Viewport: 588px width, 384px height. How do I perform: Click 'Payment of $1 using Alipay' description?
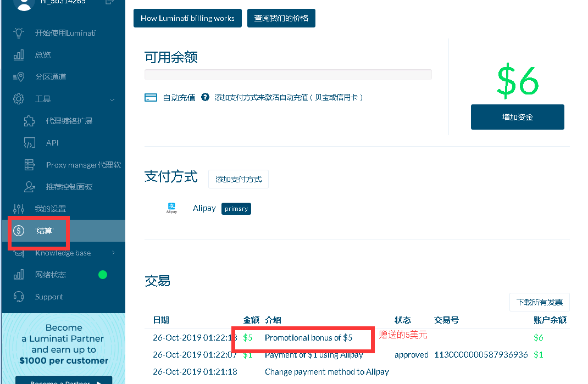click(x=314, y=355)
